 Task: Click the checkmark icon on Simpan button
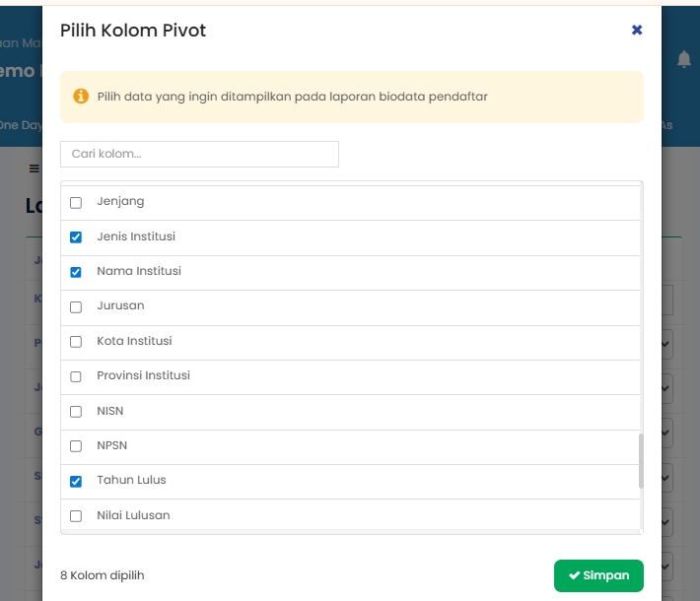pos(574,575)
